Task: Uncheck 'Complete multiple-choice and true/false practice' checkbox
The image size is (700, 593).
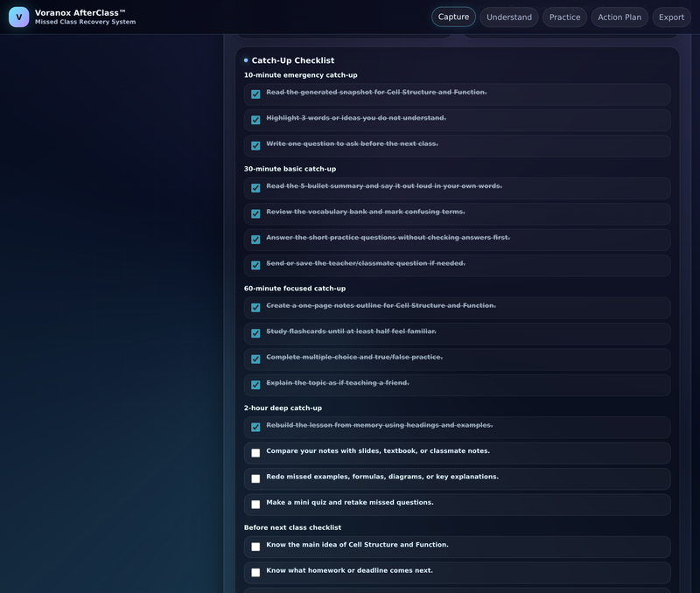Action: pyautogui.click(x=255, y=359)
